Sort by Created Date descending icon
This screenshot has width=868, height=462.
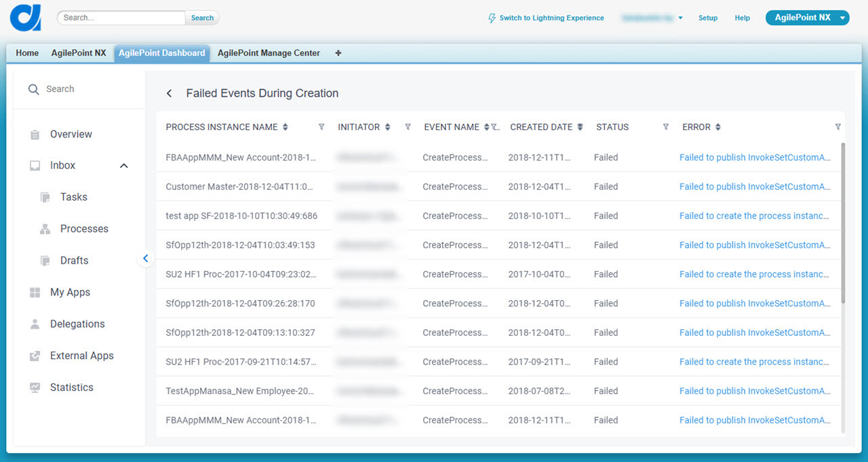click(580, 127)
